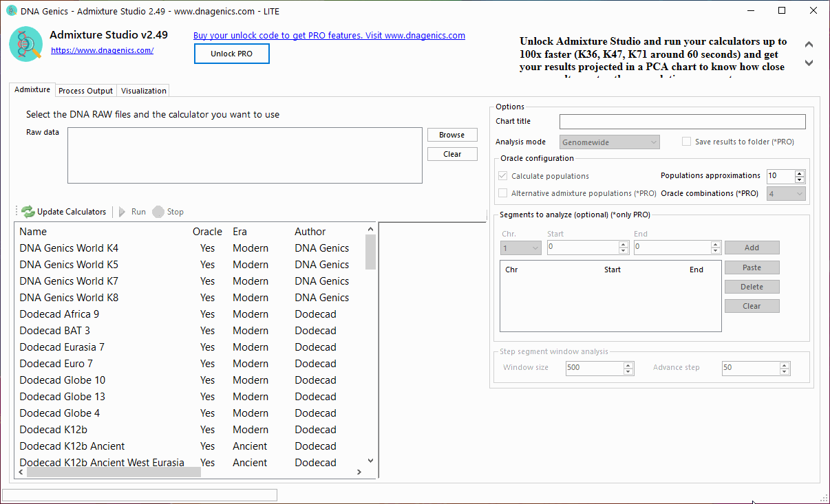The height and width of the screenshot is (504, 830).
Task: Toggle the Calculate populations checkbox
Action: click(x=502, y=175)
